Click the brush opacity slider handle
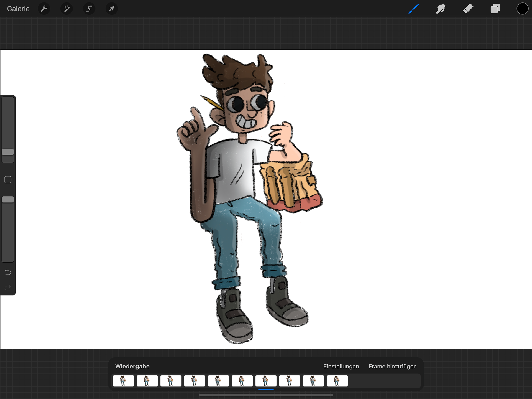This screenshot has width=532, height=399. (x=8, y=200)
